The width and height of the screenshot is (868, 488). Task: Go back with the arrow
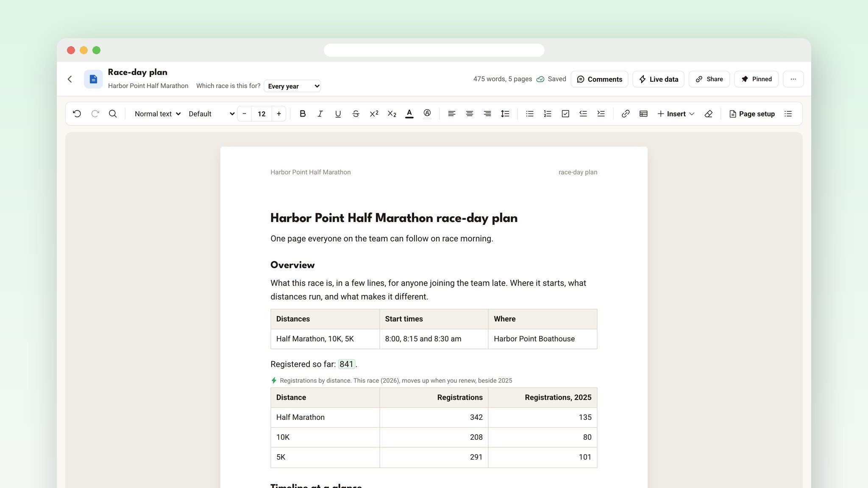click(x=70, y=79)
